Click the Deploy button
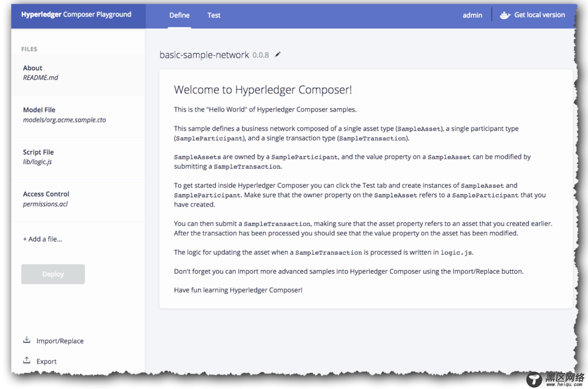The image size is (588, 389). [53, 274]
